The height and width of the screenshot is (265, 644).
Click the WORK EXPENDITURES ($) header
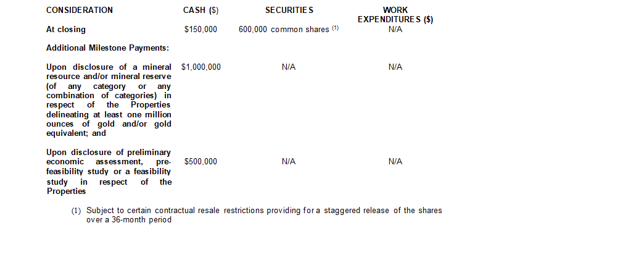[395, 15]
